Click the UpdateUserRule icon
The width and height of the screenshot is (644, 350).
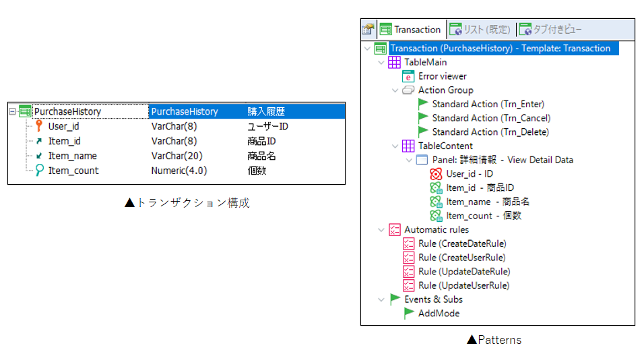(408, 286)
